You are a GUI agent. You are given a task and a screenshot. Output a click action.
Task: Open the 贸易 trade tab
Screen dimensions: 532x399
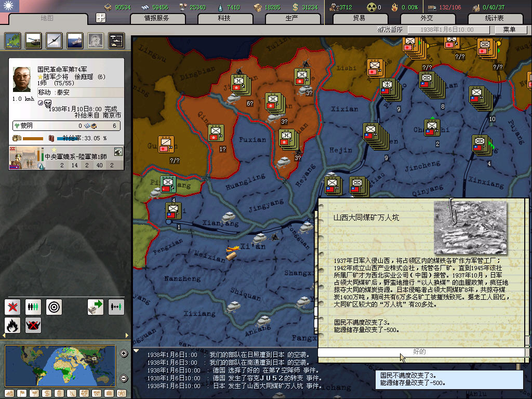(x=360, y=18)
